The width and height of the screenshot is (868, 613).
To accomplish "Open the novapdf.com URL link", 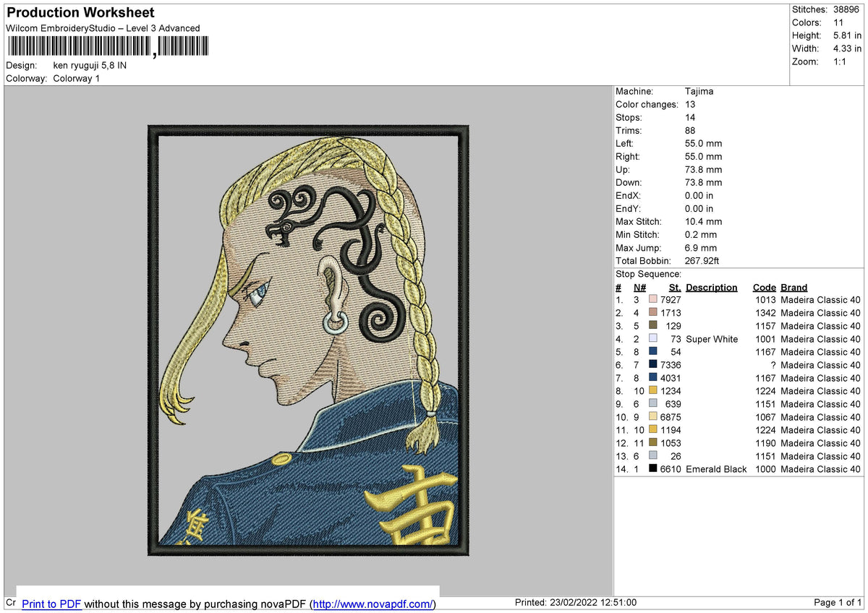I will tap(373, 604).
